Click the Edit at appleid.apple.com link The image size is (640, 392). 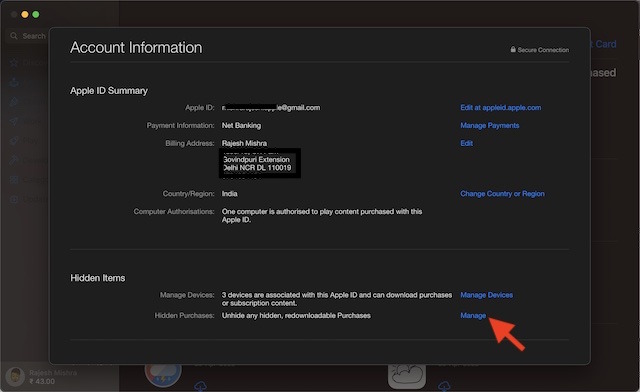coord(500,108)
